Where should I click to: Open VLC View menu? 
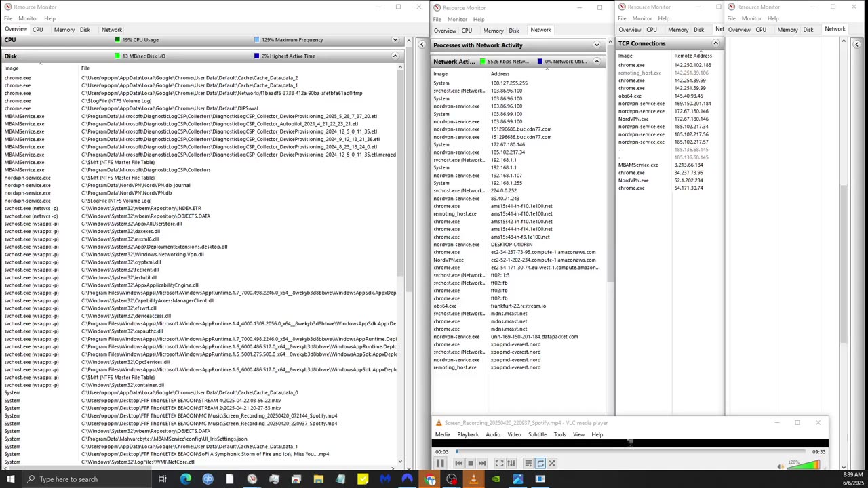tap(578, 434)
